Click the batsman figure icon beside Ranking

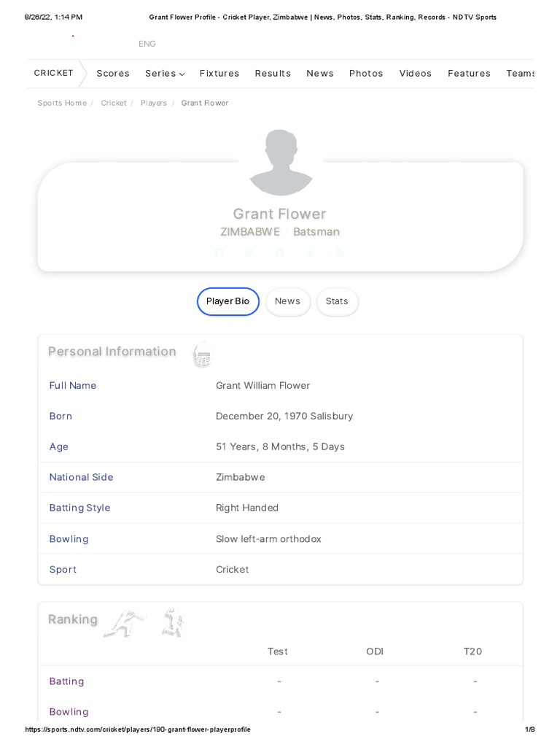pyautogui.click(x=123, y=622)
